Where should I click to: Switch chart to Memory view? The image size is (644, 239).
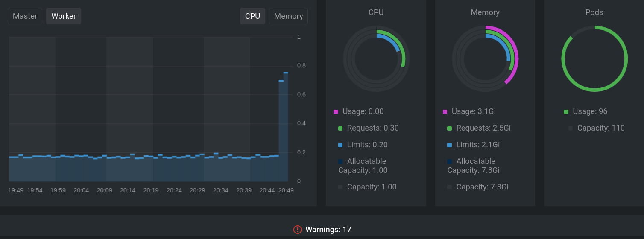point(288,16)
